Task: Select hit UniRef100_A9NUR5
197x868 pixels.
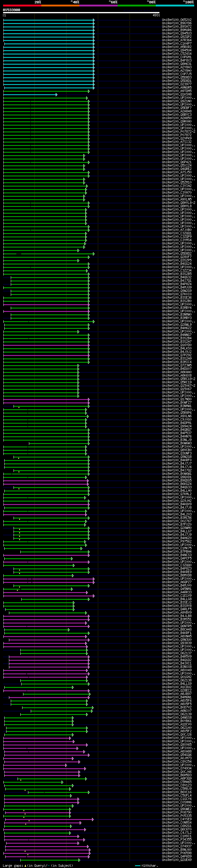Action: click(177, 88)
